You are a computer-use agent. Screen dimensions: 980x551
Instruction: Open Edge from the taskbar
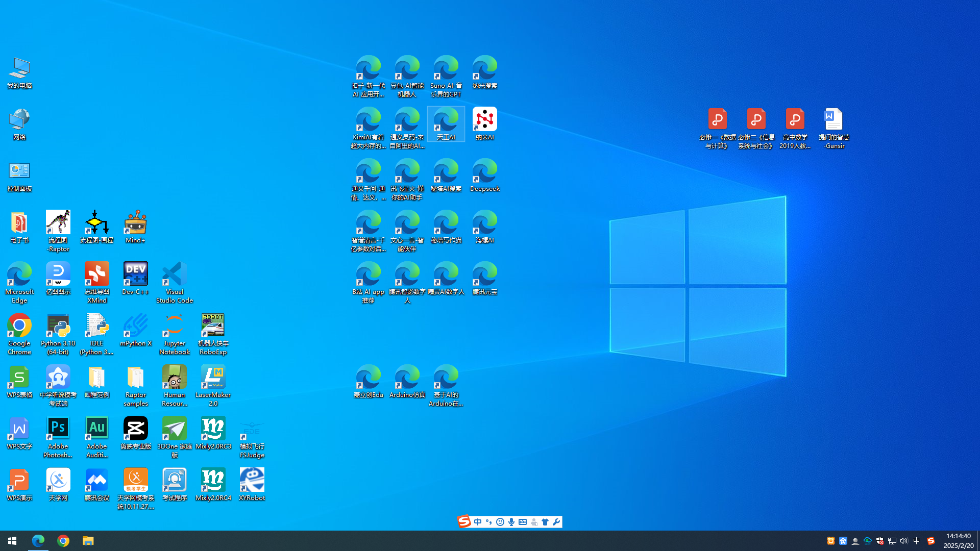(38, 541)
